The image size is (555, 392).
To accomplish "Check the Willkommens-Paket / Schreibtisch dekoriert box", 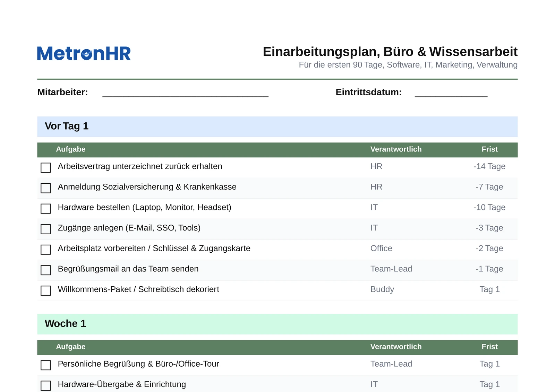I will click(45, 290).
